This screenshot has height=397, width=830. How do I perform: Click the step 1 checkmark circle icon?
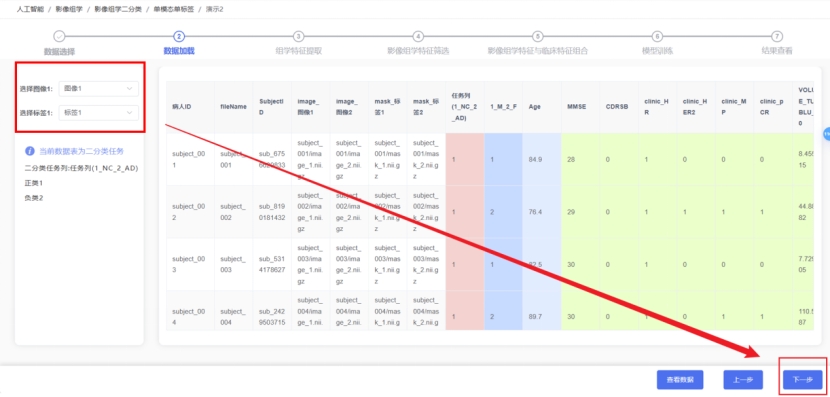pos(59,37)
